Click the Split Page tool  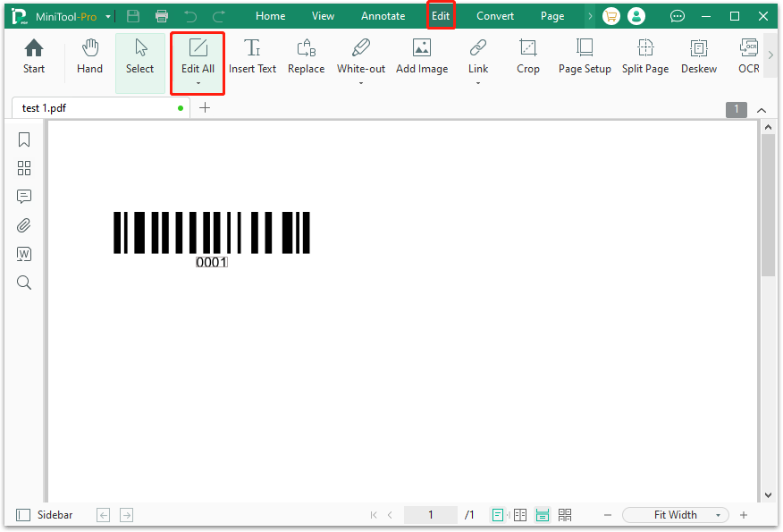(x=645, y=57)
